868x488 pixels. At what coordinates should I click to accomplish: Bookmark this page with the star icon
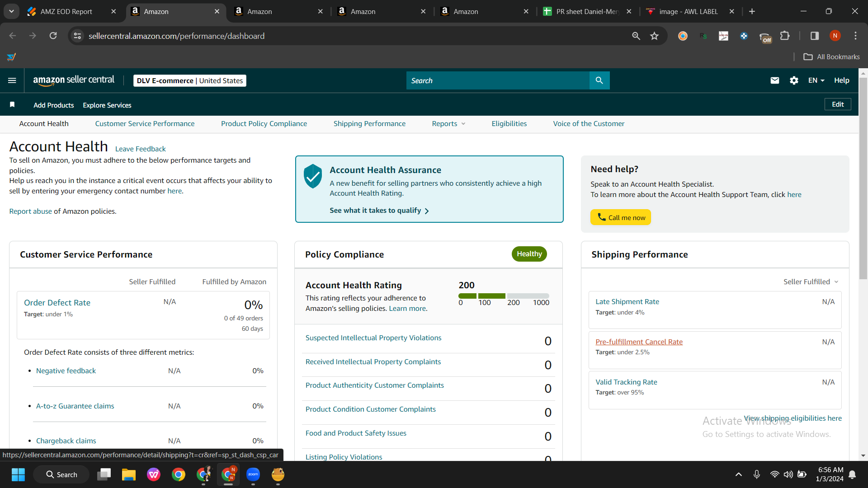tap(654, 36)
